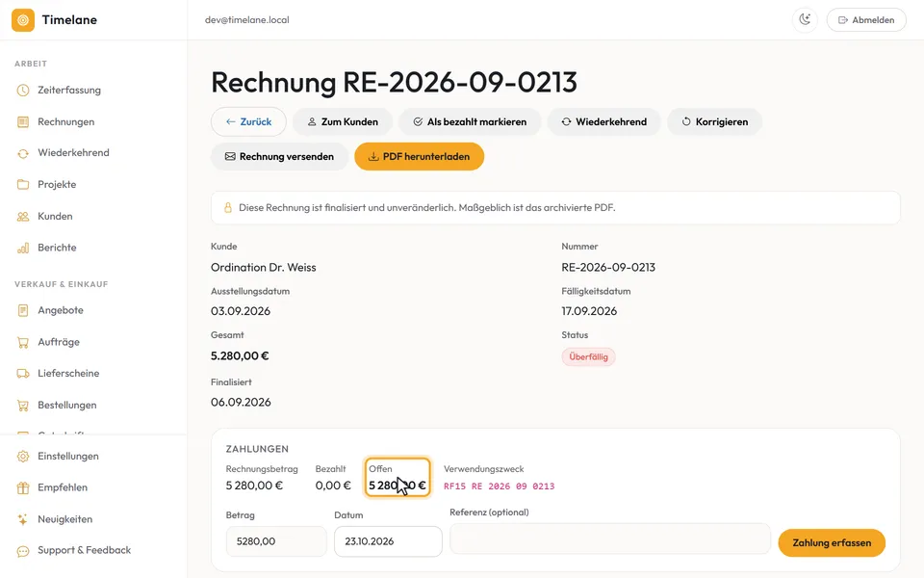The width and height of the screenshot is (924, 578).
Task: Open Angebote document icon
Action: tap(23, 310)
